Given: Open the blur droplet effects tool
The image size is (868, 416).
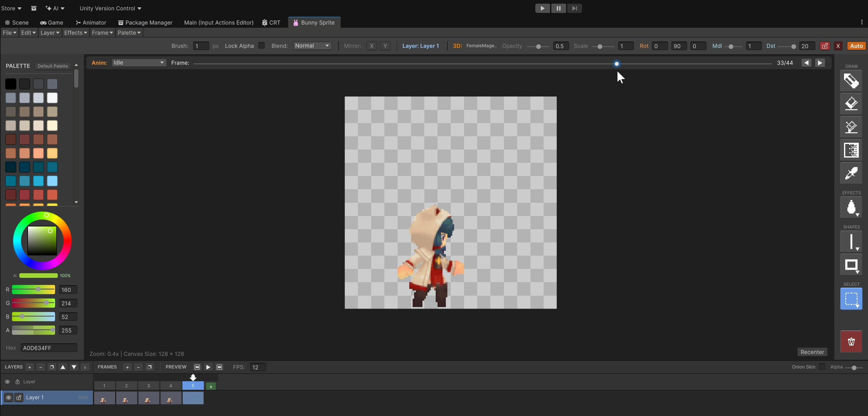Looking at the screenshot, I should click(851, 207).
